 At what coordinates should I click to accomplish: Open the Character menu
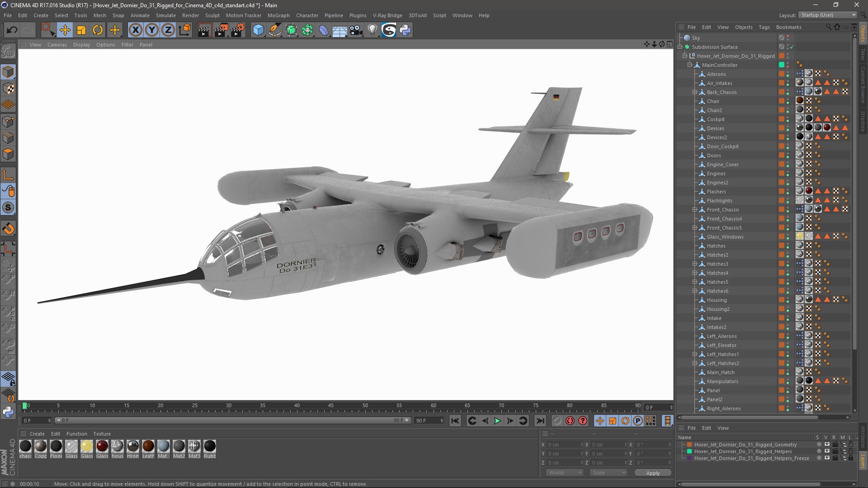(x=307, y=15)
